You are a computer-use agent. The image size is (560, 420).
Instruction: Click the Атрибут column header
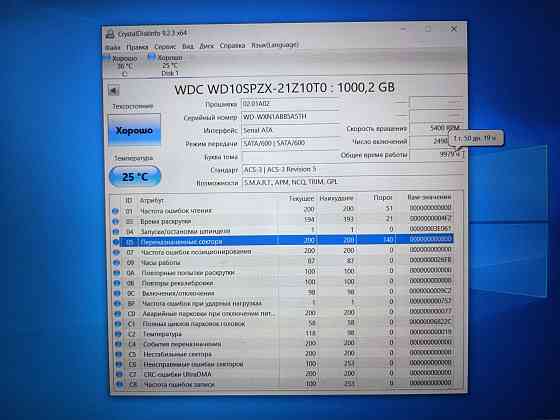(152, 200)
